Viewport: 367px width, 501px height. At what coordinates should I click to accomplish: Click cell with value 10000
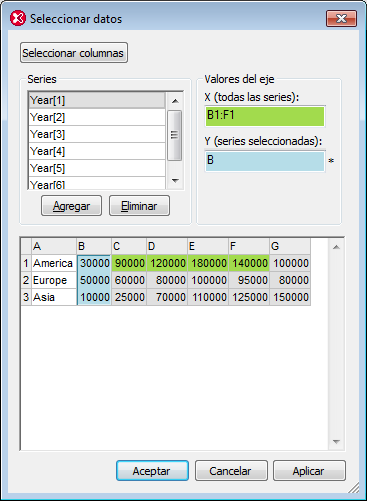click(x=94, y=297)
